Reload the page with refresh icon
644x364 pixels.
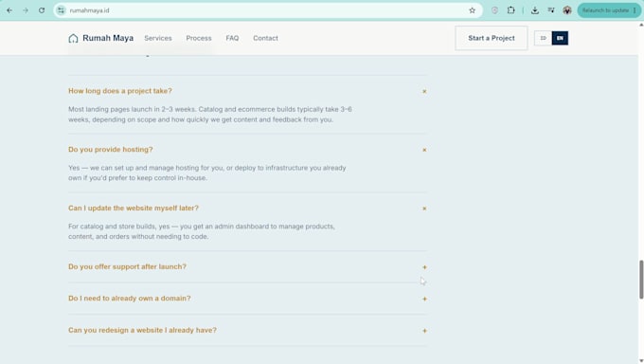42,10
